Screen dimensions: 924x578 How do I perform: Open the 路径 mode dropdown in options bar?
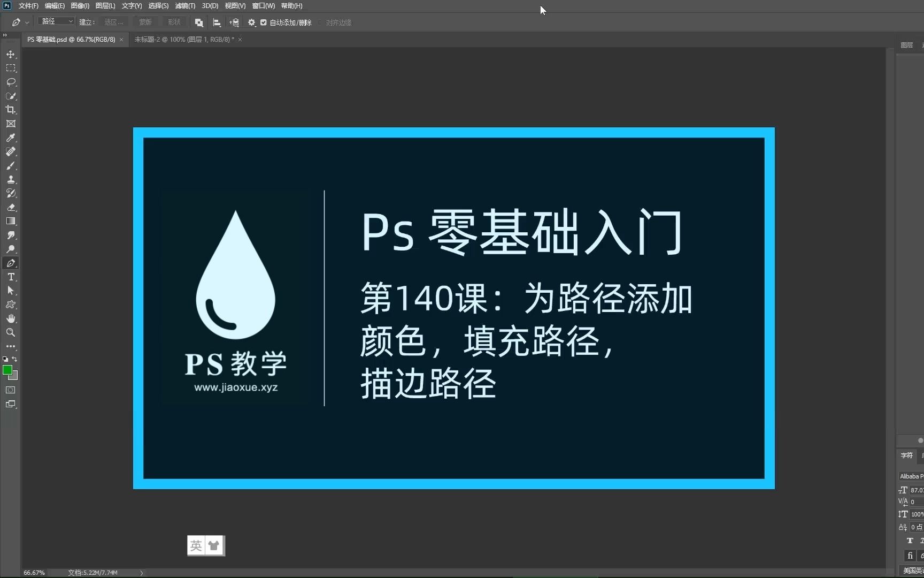[x=56, y=21]
